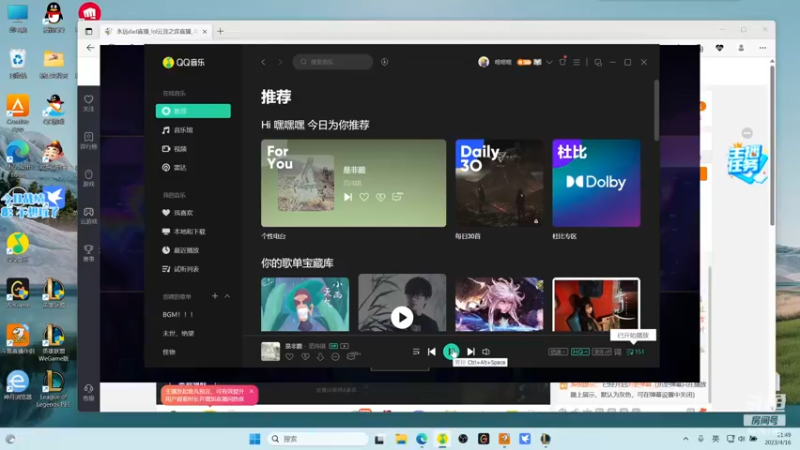Open File Explorer from the taskbar

click(401, 439)
